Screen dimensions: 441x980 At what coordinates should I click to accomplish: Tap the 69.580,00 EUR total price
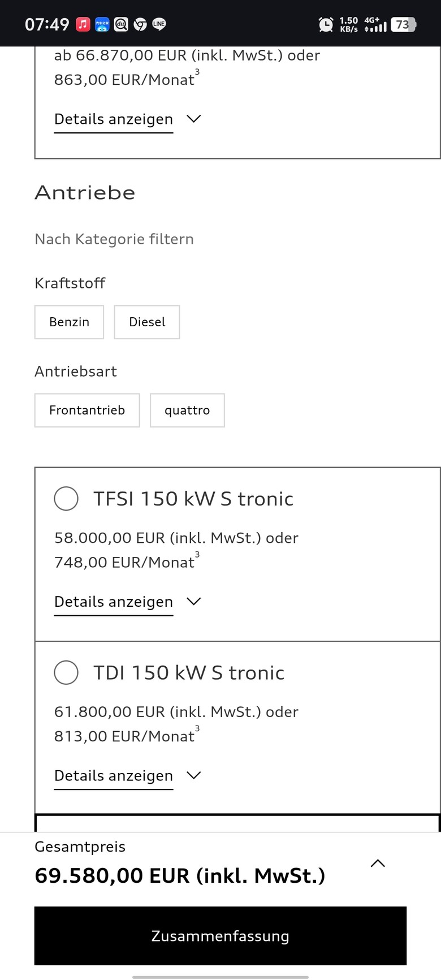click(x=180, y=875)
